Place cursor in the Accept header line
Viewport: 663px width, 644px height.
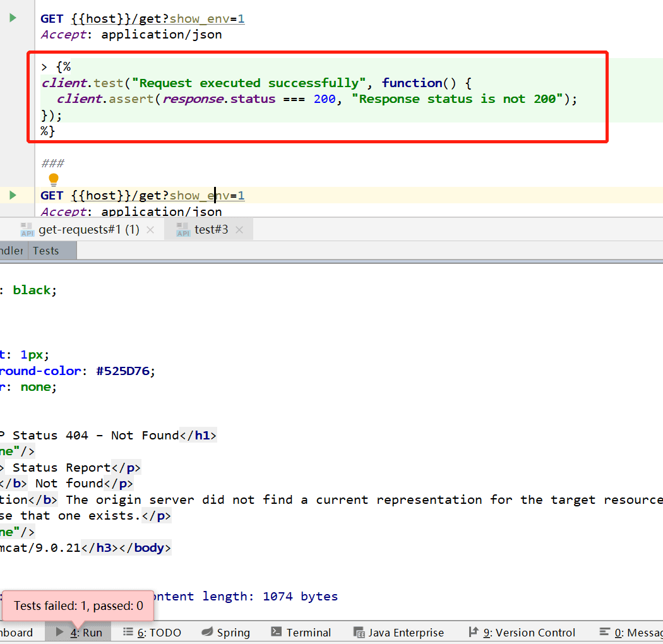126,35
